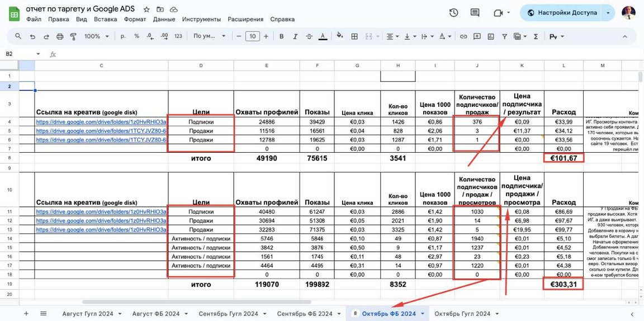The width and height of the screenshot is (644, 321).
Task: Increase decimal places
Action: click(164, 36)
